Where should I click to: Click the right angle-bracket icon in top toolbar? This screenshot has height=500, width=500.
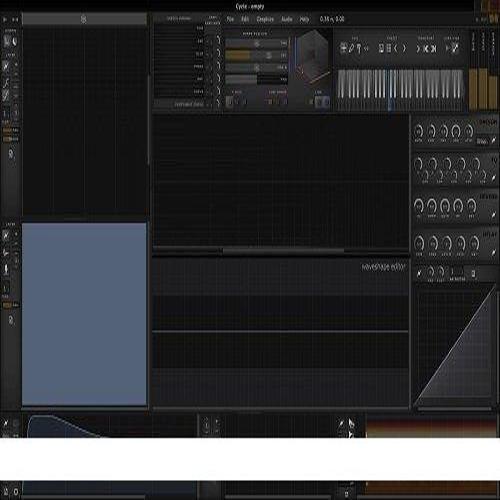point(404,49)
